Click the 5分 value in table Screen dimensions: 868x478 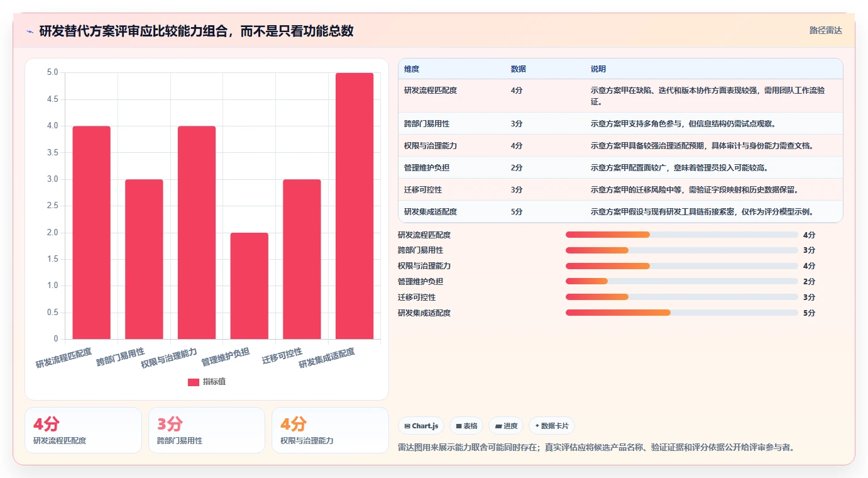[517, 212]
